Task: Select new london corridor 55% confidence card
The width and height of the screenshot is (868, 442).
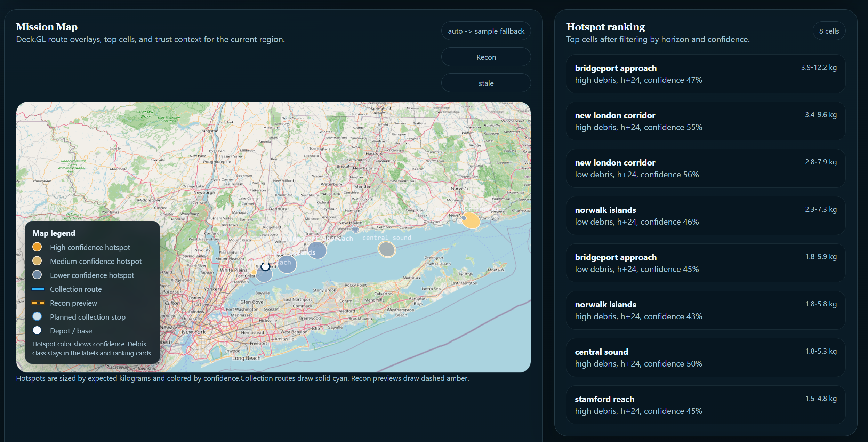Action: pyautogui.click(x=705, y=121)
